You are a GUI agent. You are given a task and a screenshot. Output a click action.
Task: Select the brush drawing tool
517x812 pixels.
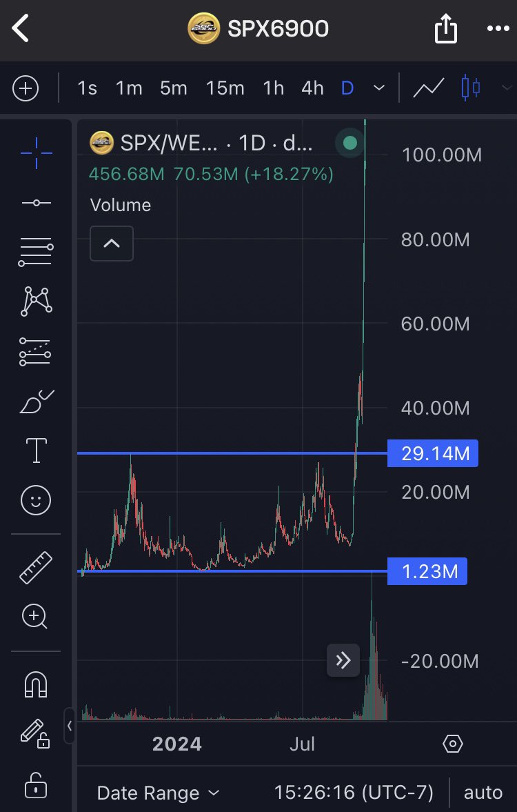coord(37,402)
